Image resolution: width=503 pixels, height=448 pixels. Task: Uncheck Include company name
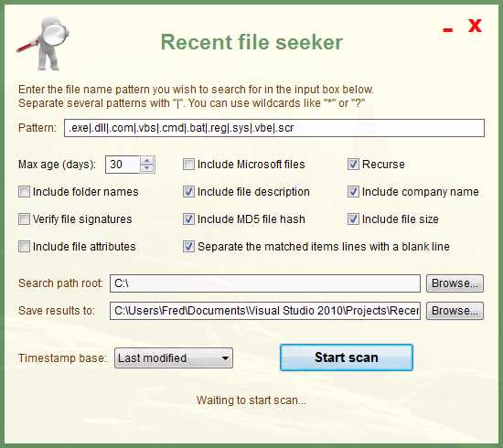[353, 192]
